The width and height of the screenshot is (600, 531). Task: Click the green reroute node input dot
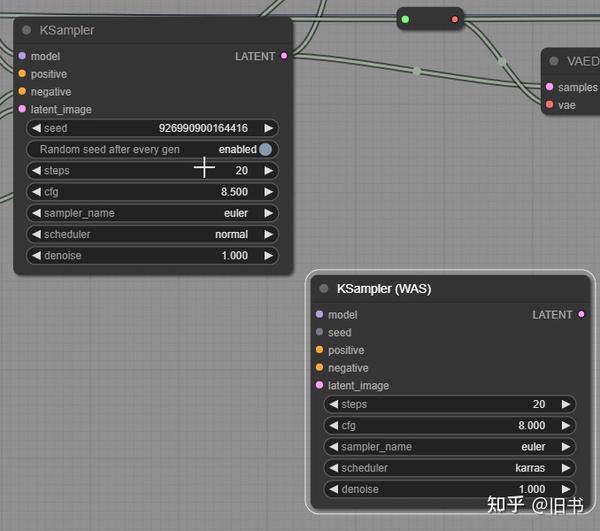pyautogui.click(x=405, y=19)
